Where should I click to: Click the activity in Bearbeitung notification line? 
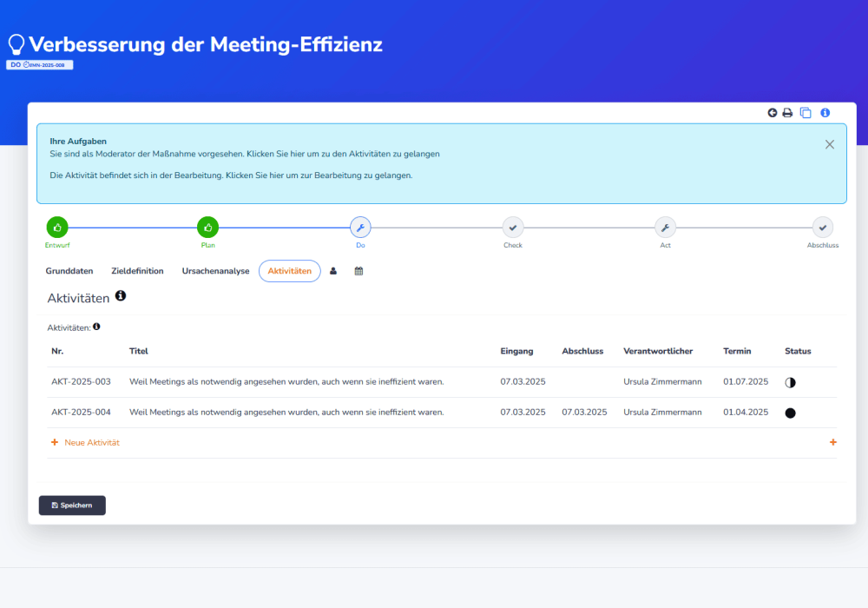[x=231, y=175]
